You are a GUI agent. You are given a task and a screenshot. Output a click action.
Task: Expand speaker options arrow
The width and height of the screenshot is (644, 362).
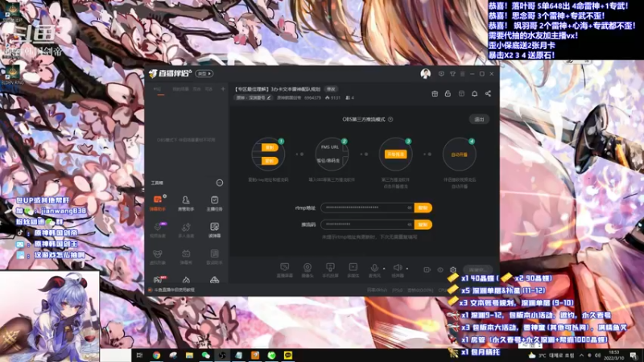(x=407, y=269)
